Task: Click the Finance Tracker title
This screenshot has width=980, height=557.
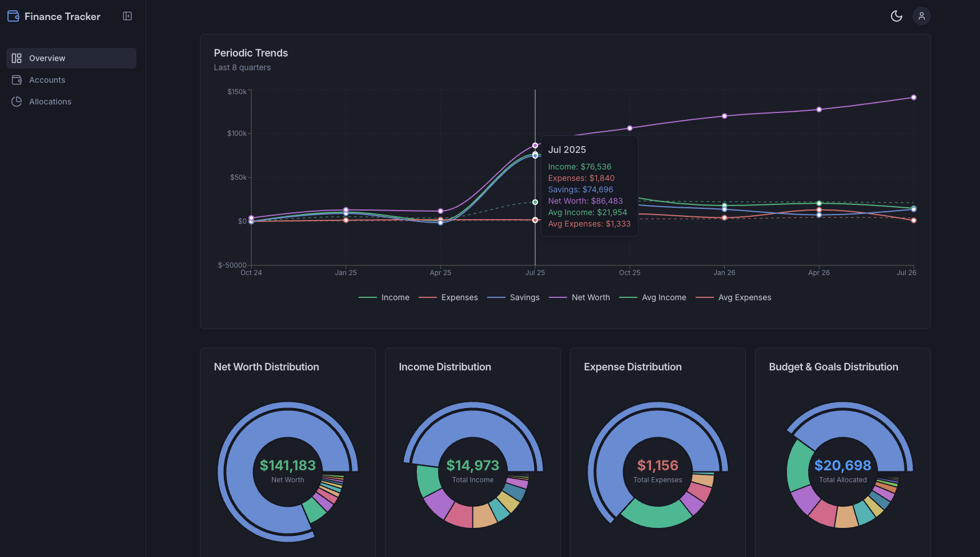Action: pyautogui.click(x=62, y=17)
